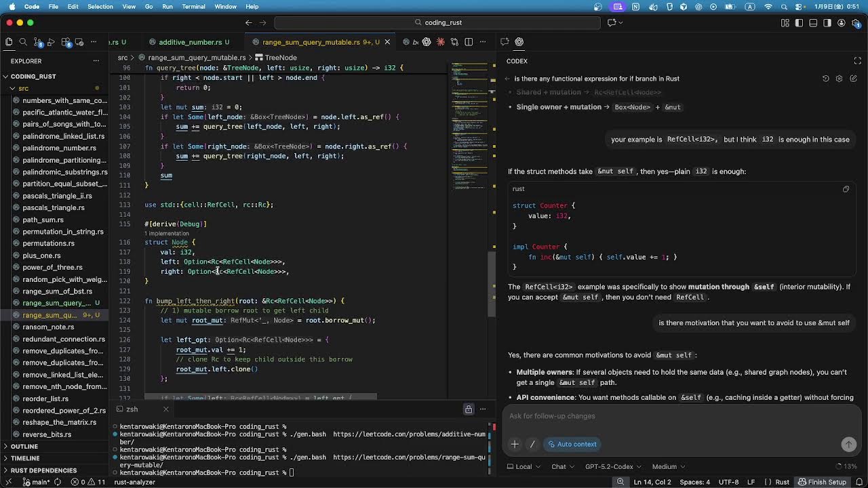Open the GPT-5.2-Codex model dropdown

pyautogui.click(x=613, y=466)
